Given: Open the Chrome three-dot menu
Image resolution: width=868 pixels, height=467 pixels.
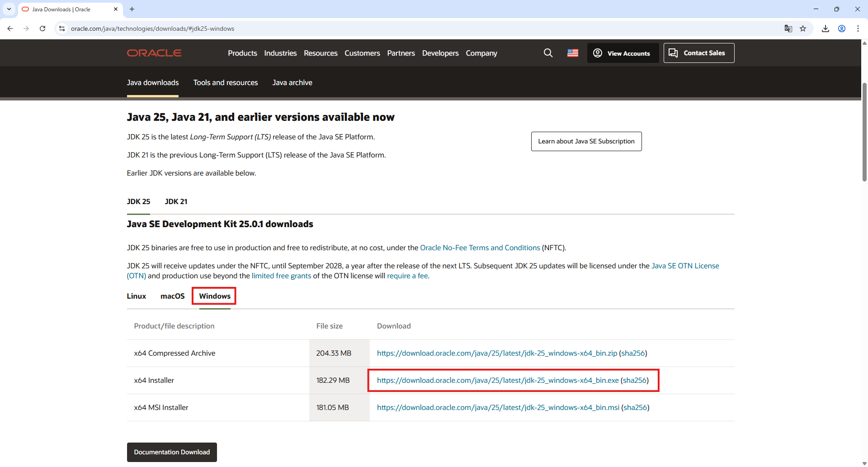Looking at the screenshot, I should pos(858,29).
